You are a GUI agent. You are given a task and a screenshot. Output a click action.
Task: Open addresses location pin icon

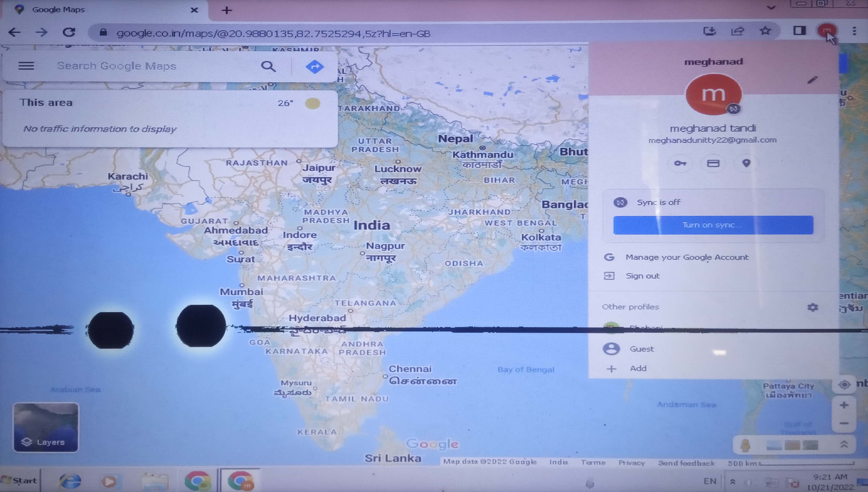pyautogui.click(x=746, y=163)
